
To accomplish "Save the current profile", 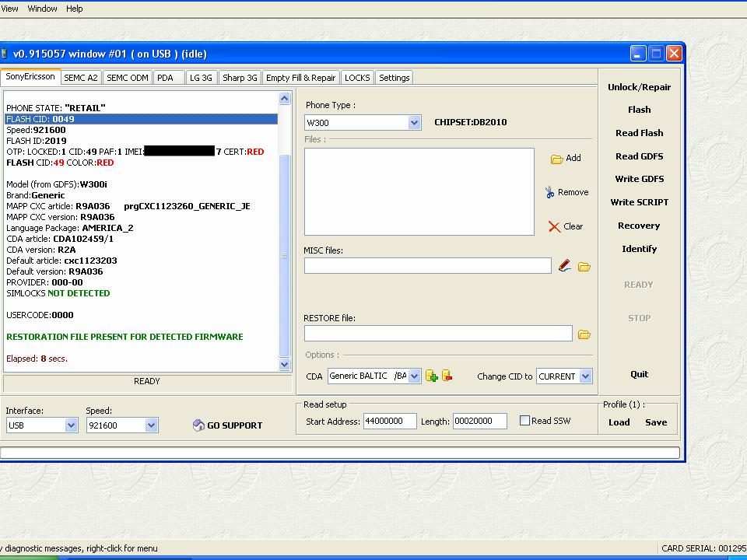I will (x=655, y=422).
